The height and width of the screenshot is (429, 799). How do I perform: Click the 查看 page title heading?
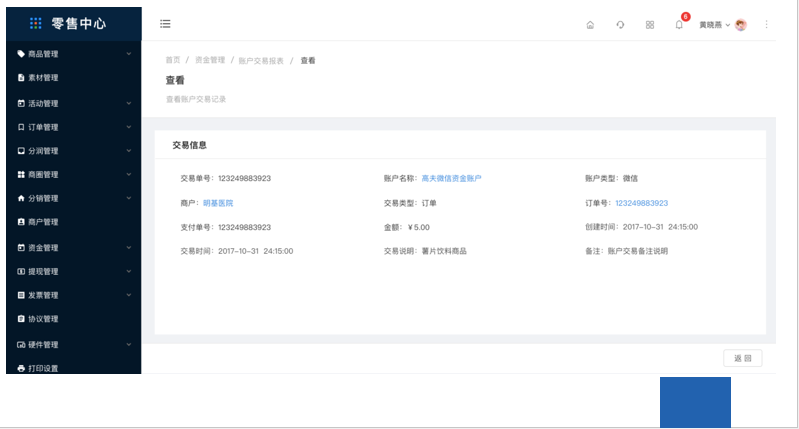pyautogui.click(x=175, y=80)
